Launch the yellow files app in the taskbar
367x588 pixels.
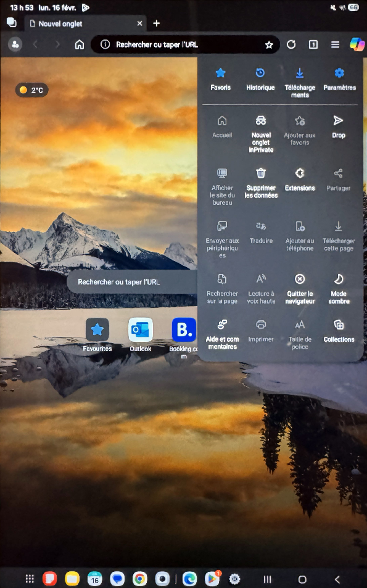pos(72,579)
